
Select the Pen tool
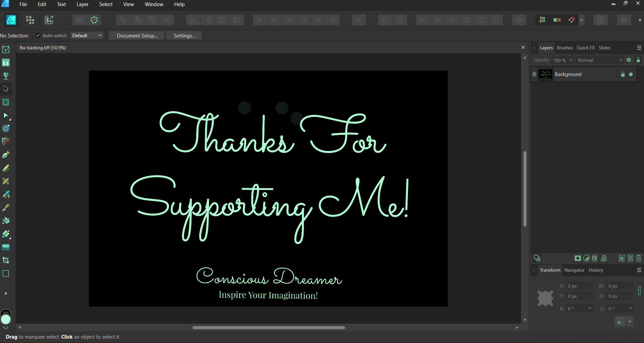pyautogui.click(x=6, y=155)
